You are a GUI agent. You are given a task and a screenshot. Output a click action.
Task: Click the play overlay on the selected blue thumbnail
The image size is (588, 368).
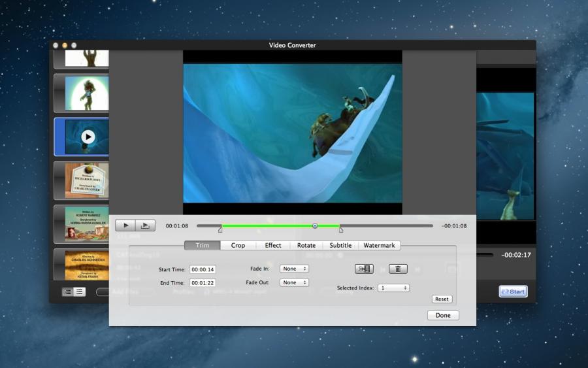tap(88, 137)
